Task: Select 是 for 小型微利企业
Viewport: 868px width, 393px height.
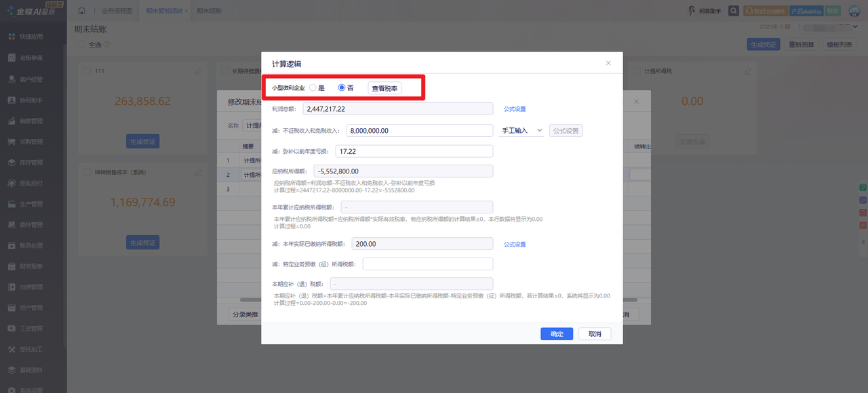Action: click(313, 88)
